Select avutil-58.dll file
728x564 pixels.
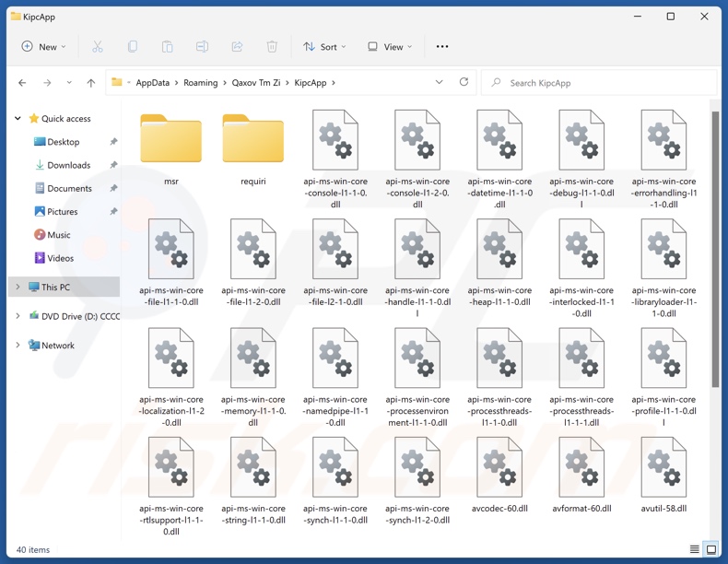(x=663, y=475)
